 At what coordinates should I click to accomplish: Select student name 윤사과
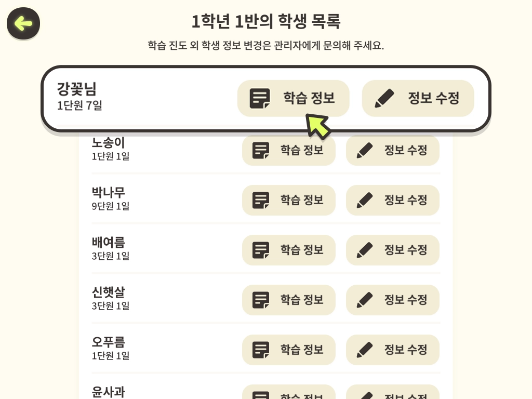(x=108, y=392)
